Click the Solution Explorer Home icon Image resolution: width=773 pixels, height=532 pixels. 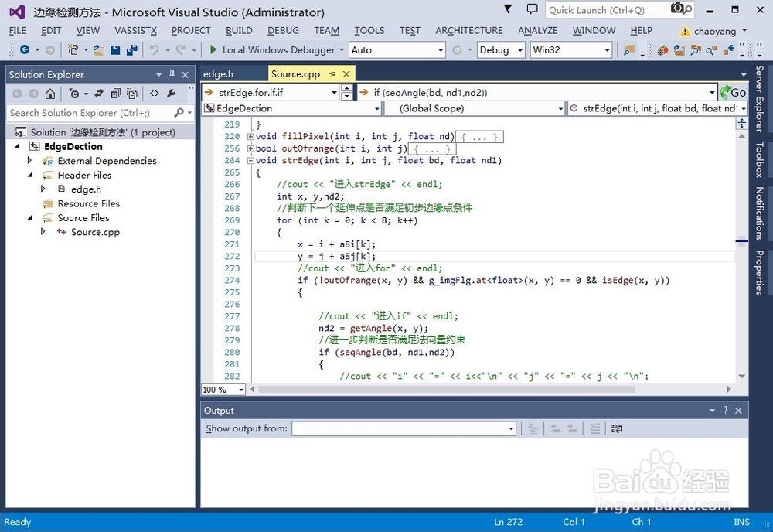(x=49, y=94)
